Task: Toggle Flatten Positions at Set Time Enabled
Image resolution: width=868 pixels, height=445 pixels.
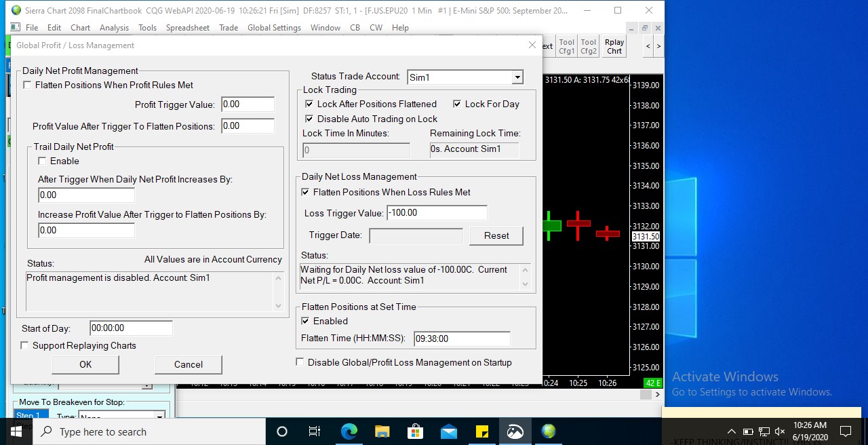Action: coord(305,322)
